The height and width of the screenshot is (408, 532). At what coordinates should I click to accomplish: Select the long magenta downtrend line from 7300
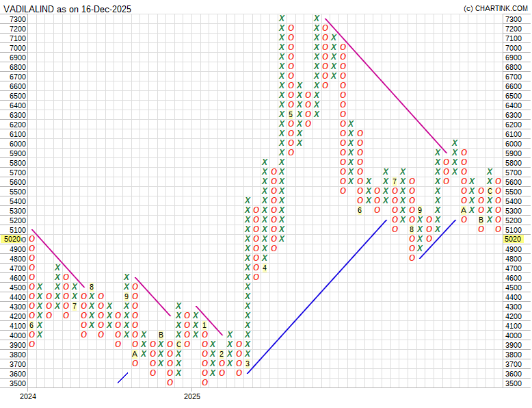click(x=386, y=86)
